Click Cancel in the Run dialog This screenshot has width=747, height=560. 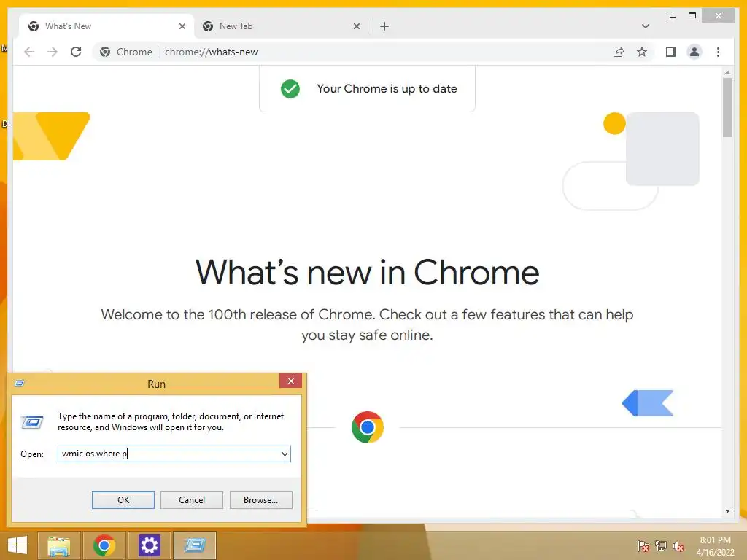point(192,500)
